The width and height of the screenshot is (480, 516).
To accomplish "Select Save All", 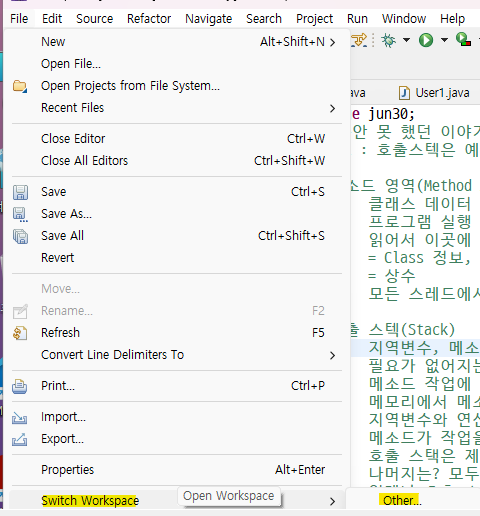I will click(x=177, y=236).
